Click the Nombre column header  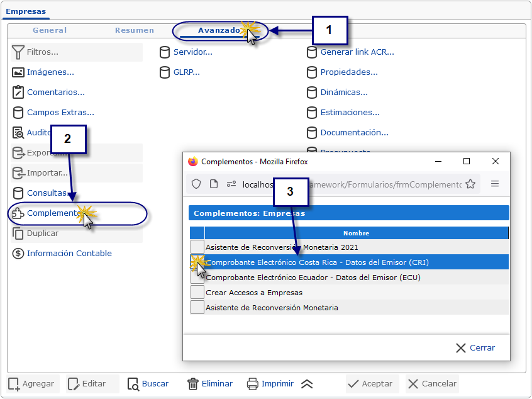pos(357,233)
